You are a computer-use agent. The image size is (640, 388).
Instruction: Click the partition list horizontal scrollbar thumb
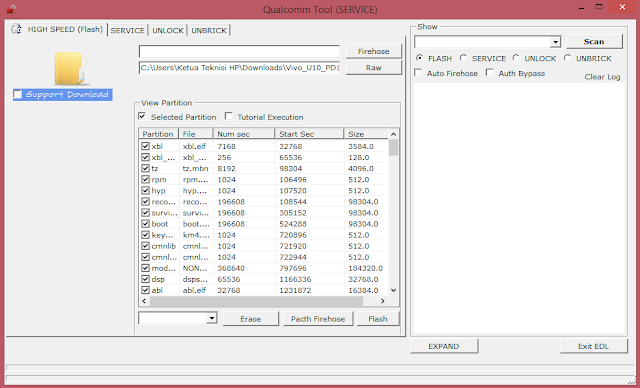256,301
